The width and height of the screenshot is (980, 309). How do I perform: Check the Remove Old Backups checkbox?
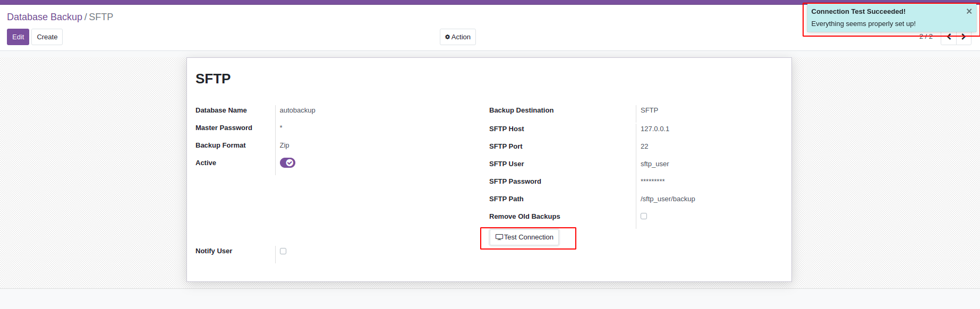644,216
